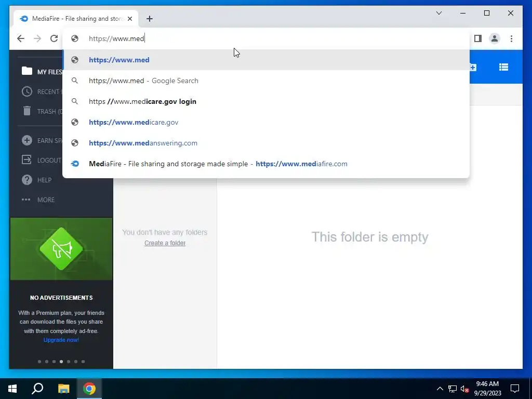
Task: Open the Chrome three-dot menu
Action: click(511, 38)
